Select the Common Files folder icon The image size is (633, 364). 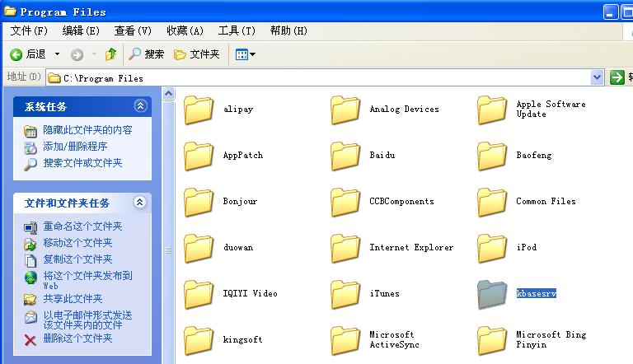[491, 202]
